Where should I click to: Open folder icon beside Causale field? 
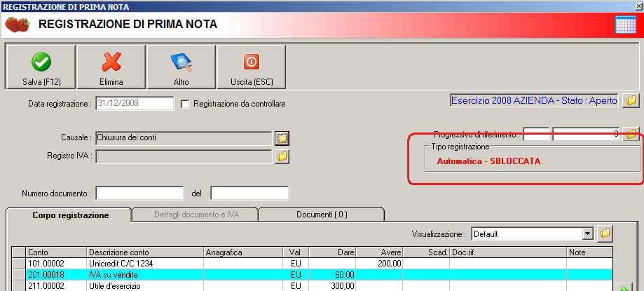tap(282, 138)
